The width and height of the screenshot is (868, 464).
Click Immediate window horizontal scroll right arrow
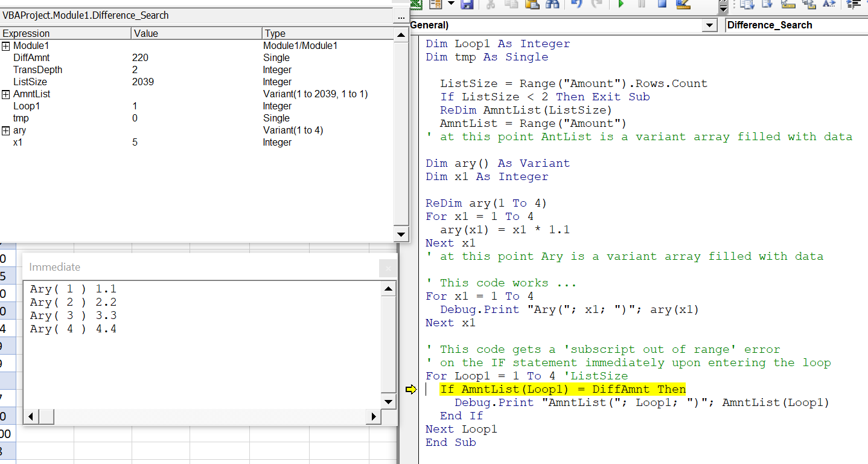coord(374,416)
